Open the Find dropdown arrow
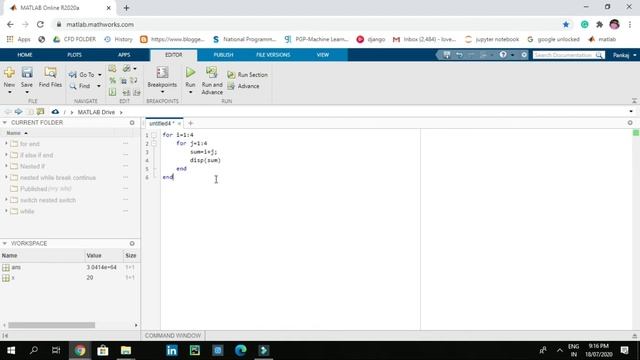The height and width of the screenshot is (360, 640). [99, 86]
